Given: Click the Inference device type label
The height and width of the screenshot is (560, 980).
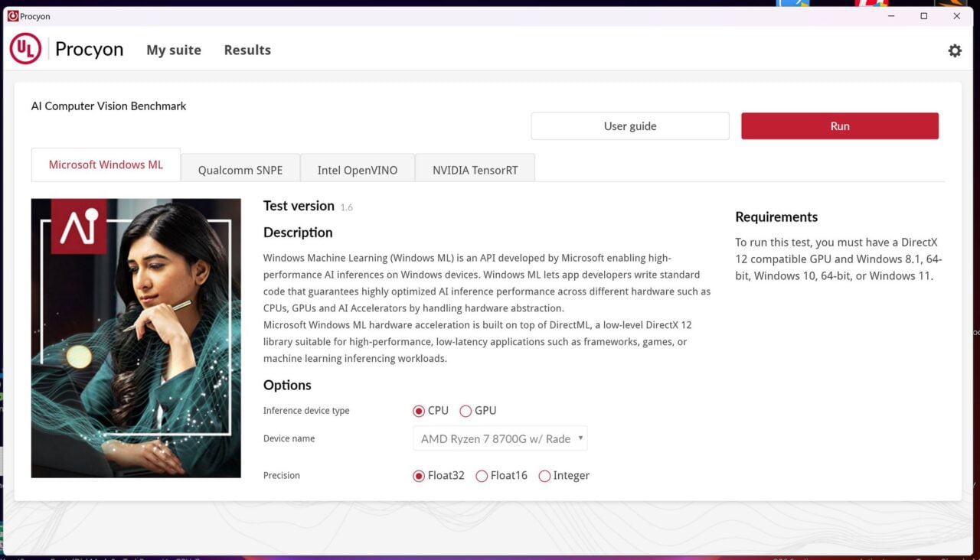Looking at the screenshot, I should (306, 411).
